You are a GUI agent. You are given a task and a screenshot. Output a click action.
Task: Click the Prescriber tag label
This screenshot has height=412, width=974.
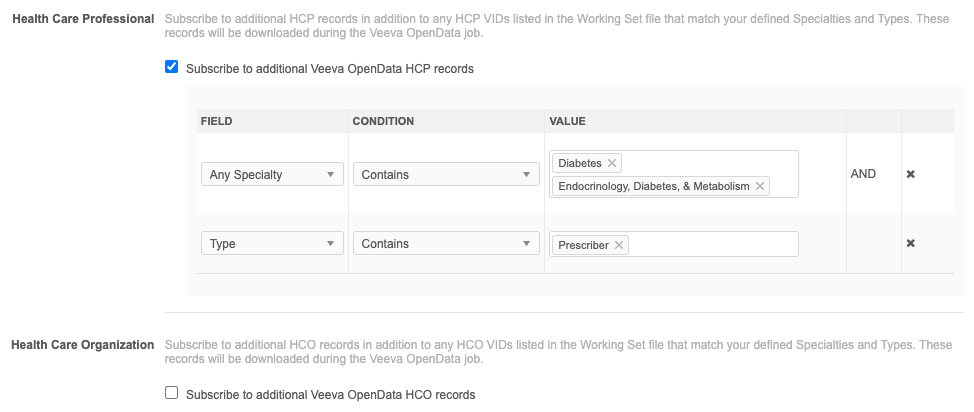click(583, 245)
